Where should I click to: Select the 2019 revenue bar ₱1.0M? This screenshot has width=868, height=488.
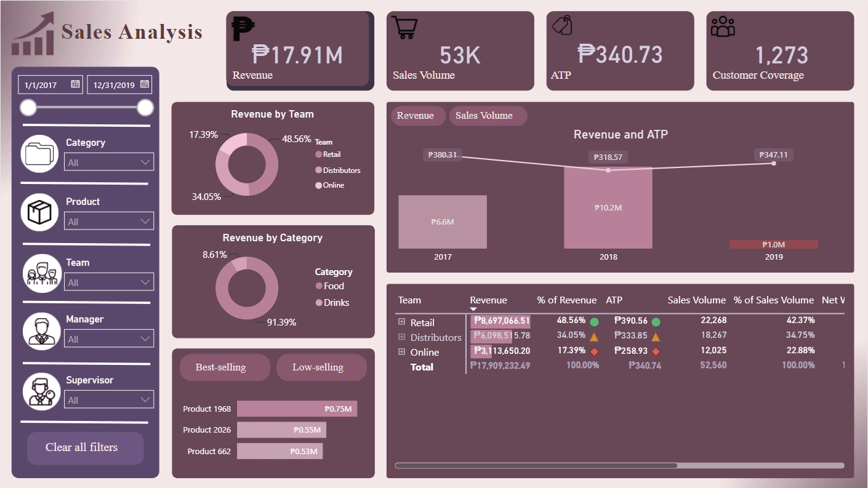(x=774, y=244)
